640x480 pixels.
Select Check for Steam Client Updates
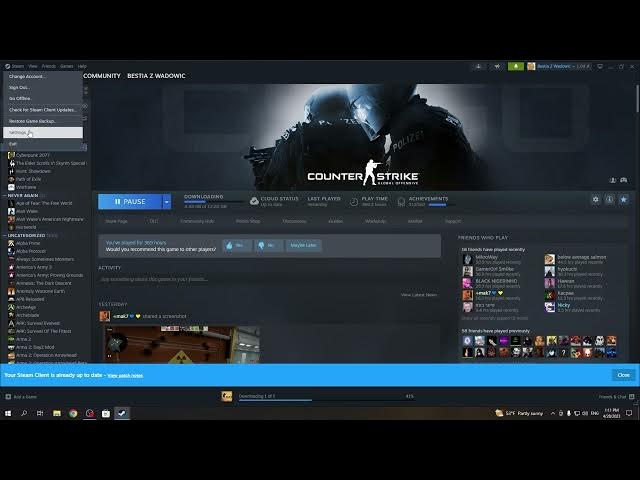tap(42, 109)
